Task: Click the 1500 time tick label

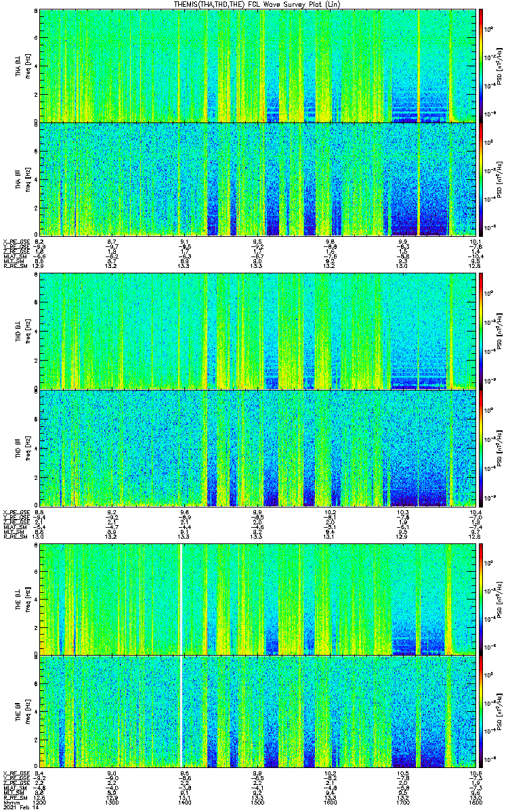Action: (257, 802)
